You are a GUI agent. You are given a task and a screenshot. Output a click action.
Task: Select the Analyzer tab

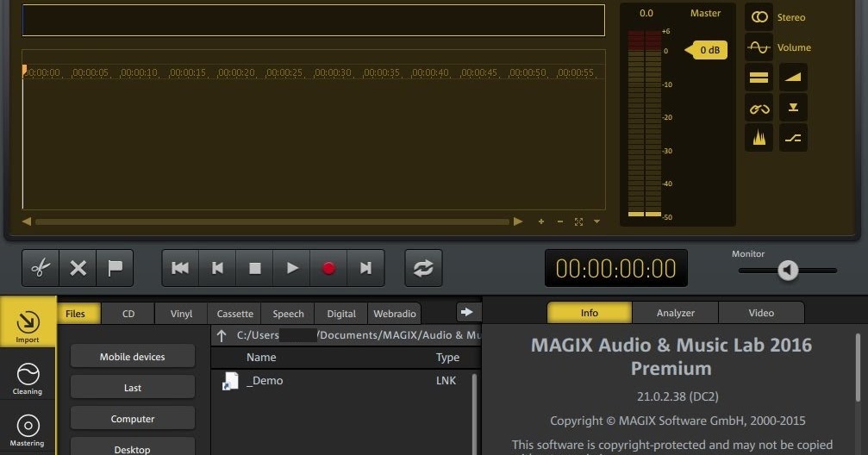[x=676, y=313]
